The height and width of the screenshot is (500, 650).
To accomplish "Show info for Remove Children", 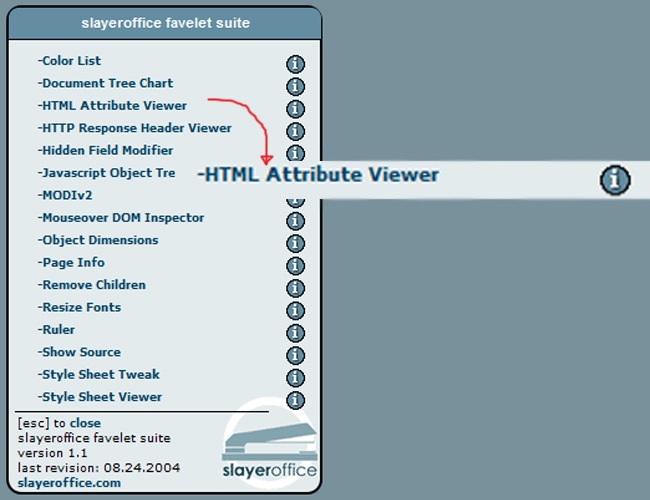I will (x=296, y=288).
